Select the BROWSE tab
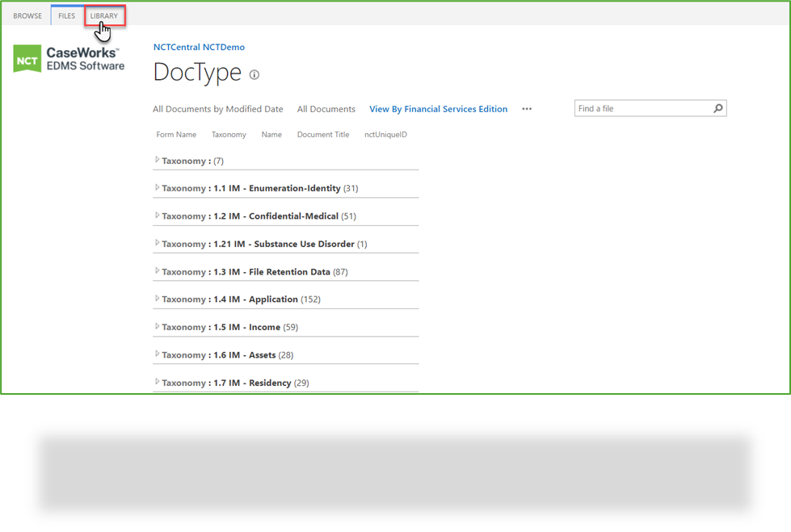791x532 pixels. (x=27, y=15)
